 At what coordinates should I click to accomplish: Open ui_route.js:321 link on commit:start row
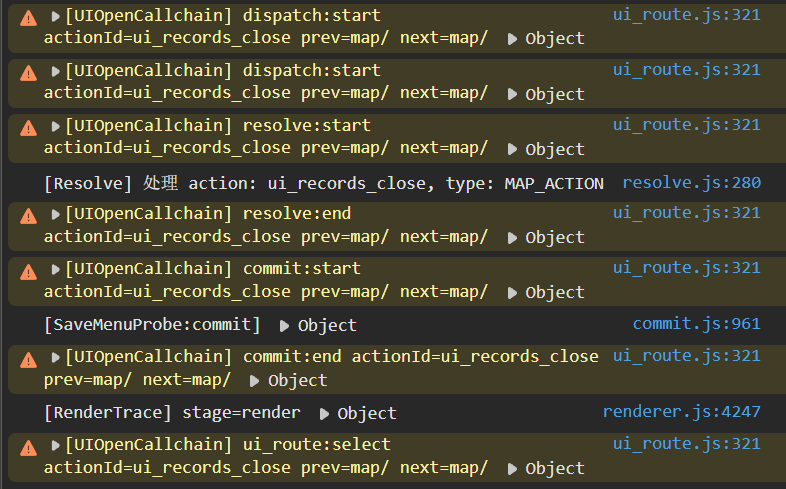[687, 268]
